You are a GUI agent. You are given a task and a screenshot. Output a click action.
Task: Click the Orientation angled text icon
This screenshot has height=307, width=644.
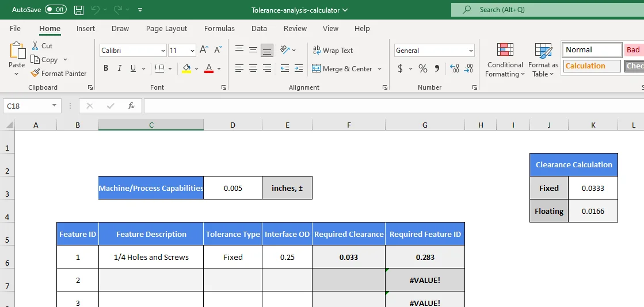(285, 50)
